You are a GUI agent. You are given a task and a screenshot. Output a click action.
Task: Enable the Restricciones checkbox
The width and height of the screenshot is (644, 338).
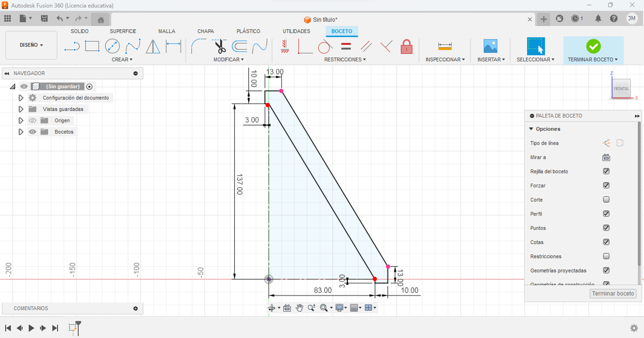tap(606, 256)
